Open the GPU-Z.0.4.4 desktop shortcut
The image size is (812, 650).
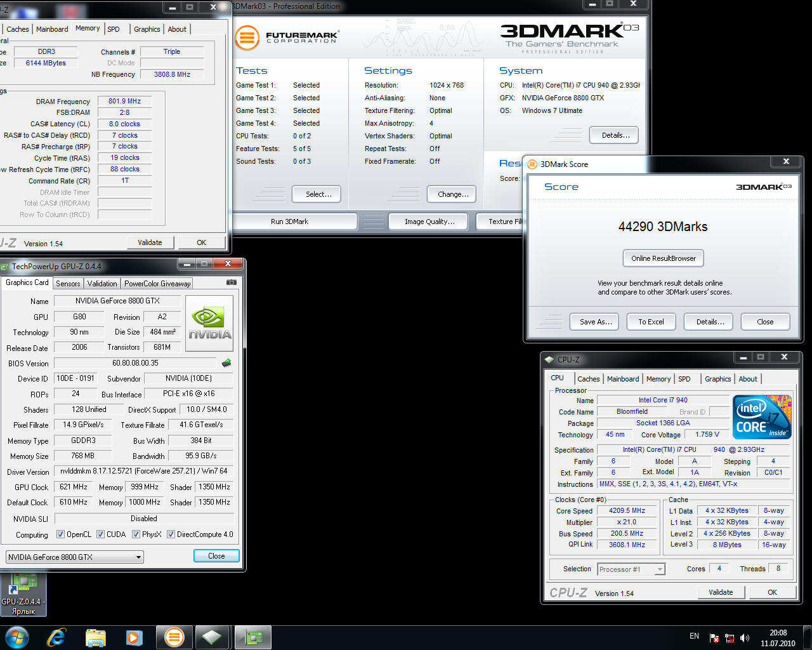point(23,594)
